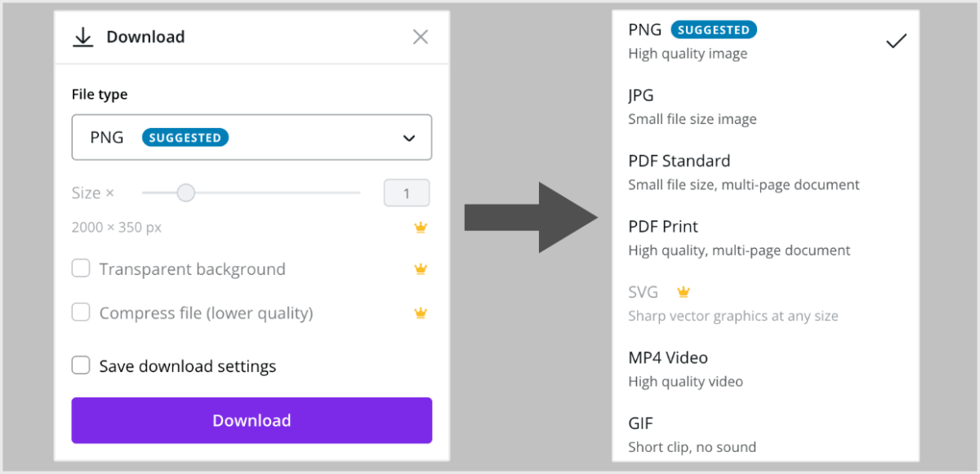Viewport: 980px width, 474px height.
Task: Click the SUGGESTED badge in the File type box
Action: pyautogui.click(x=185, y=137)
